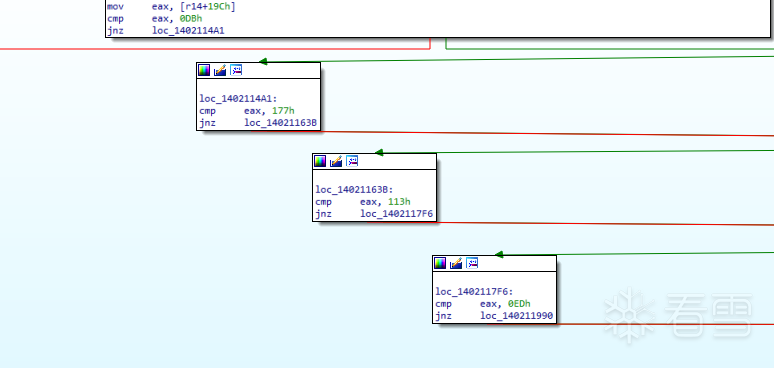Click jump target loc_140211990 operand
Viewport: 774px width, 368px height.
click(517, 316)
